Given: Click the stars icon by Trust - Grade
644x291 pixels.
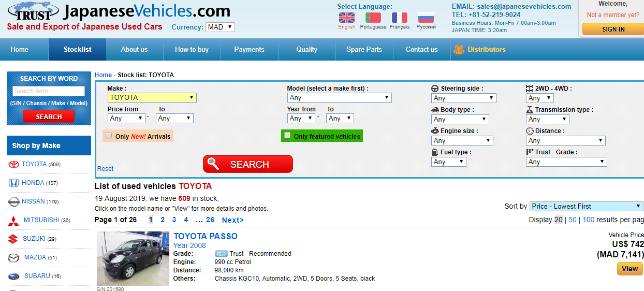Looking at the screenshot, I should [530, 152].
